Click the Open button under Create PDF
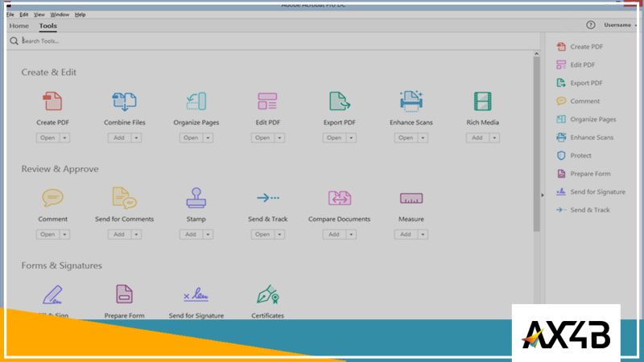Screen dimensions: 644x362 click(x=47, y=138)
